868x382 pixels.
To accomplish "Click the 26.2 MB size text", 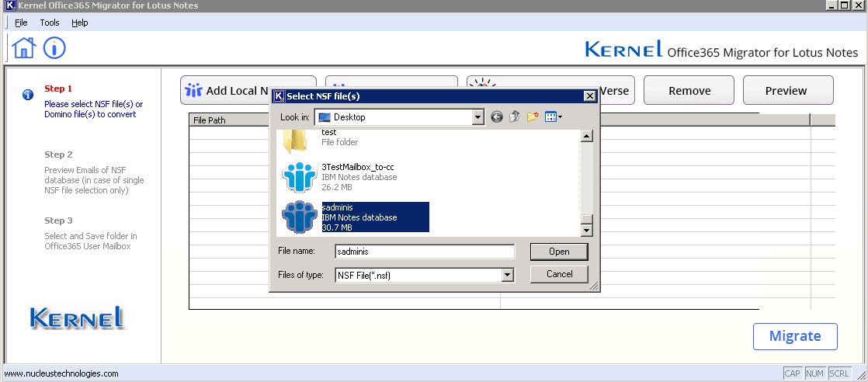I will [337, 187].
